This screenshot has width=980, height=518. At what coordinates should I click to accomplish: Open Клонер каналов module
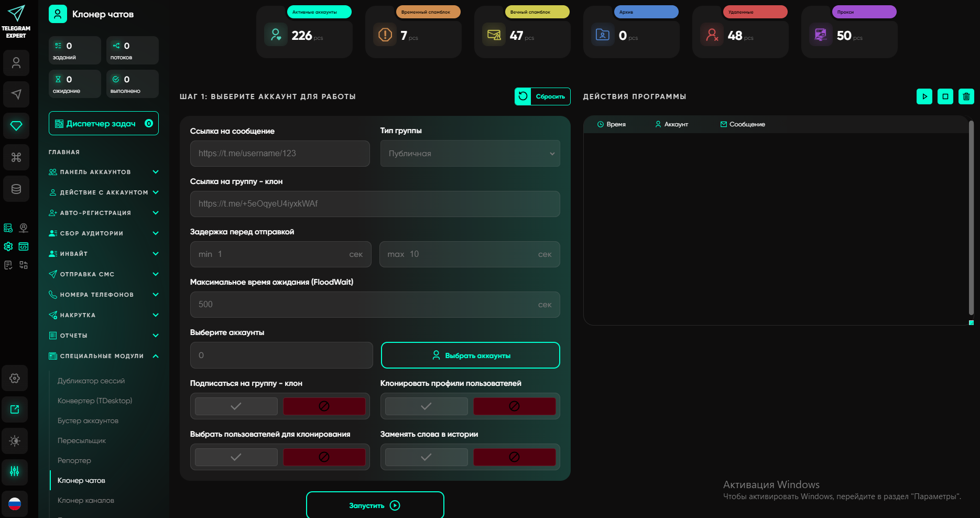86,500
